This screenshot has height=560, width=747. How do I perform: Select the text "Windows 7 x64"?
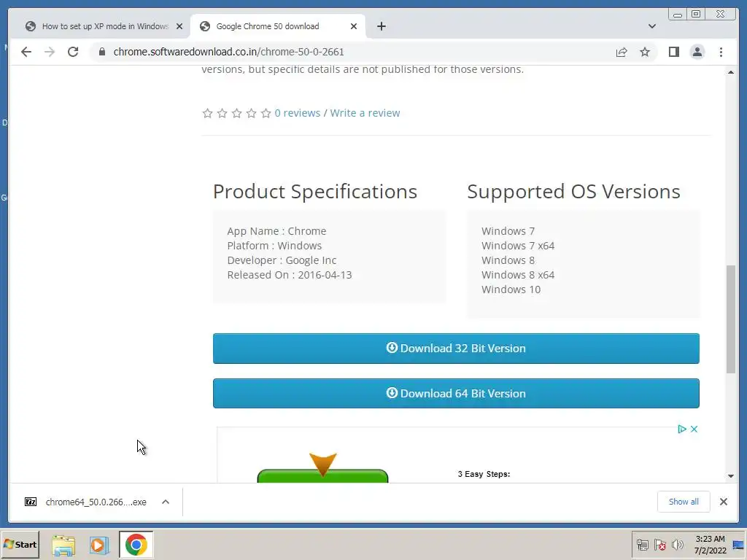click(518, 246)
